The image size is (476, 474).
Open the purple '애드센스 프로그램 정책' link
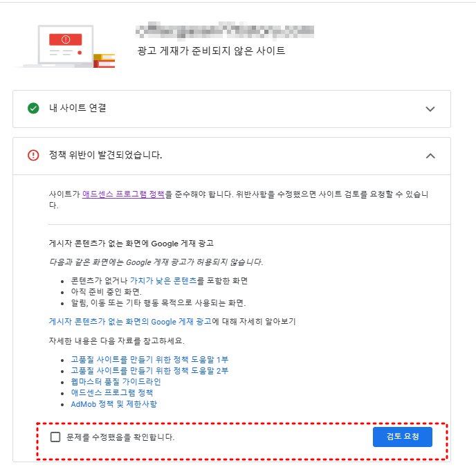[x=123, y=194]
